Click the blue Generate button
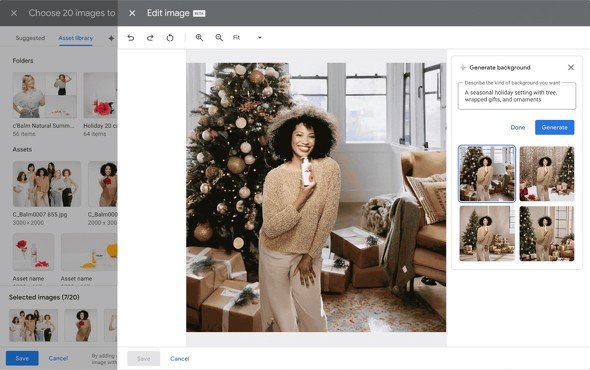This screenshot has width=590, height=370. pyautogui.click(x=555, y=128)
